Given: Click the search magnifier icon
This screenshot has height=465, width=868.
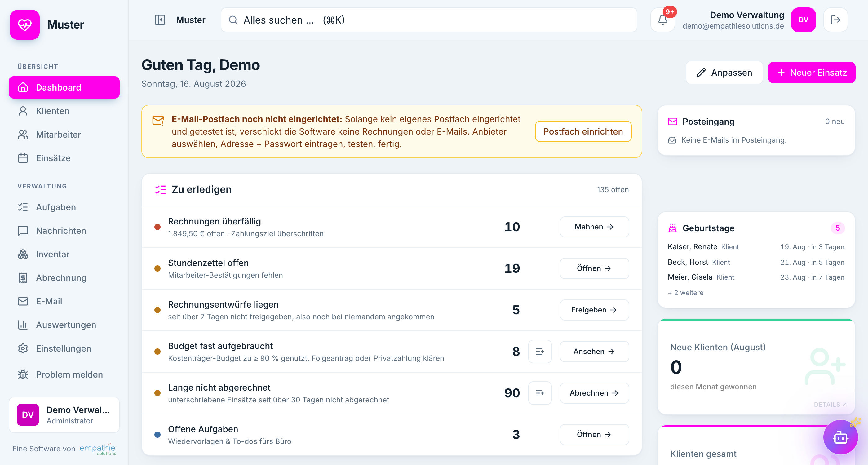Looking at the screenshot, I should (233, 20).
